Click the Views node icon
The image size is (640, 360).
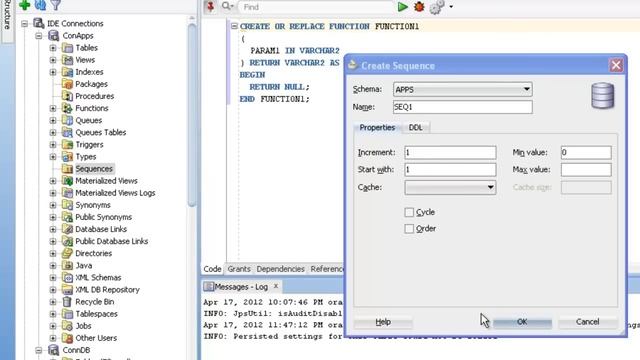point(67,60)
